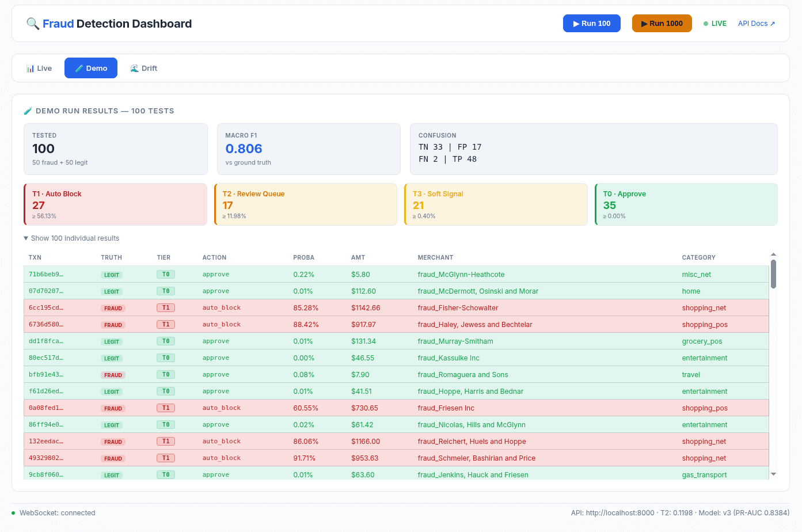Image resolution: width=802 pixels, height=532 pixels.
Task: Click transaction ID 71b6beb9
Action: point(46,275)
